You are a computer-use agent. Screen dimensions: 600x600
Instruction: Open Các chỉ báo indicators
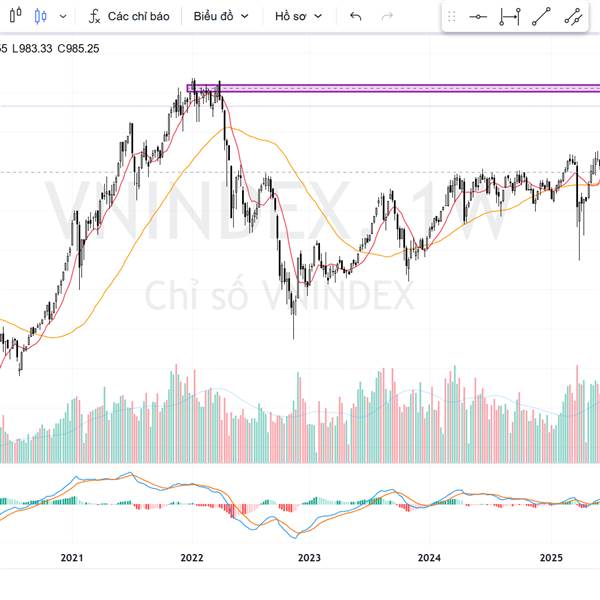(139, 16)
